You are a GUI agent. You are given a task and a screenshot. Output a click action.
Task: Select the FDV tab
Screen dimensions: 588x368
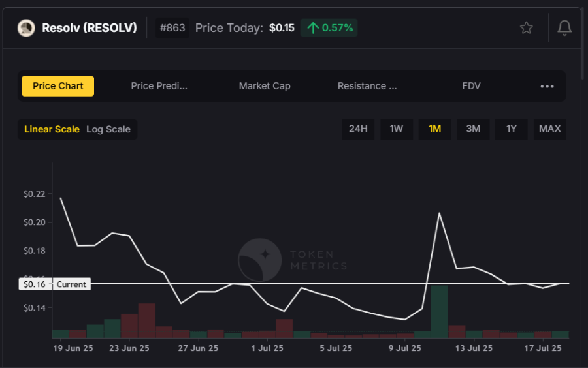(x=471, y=86)
